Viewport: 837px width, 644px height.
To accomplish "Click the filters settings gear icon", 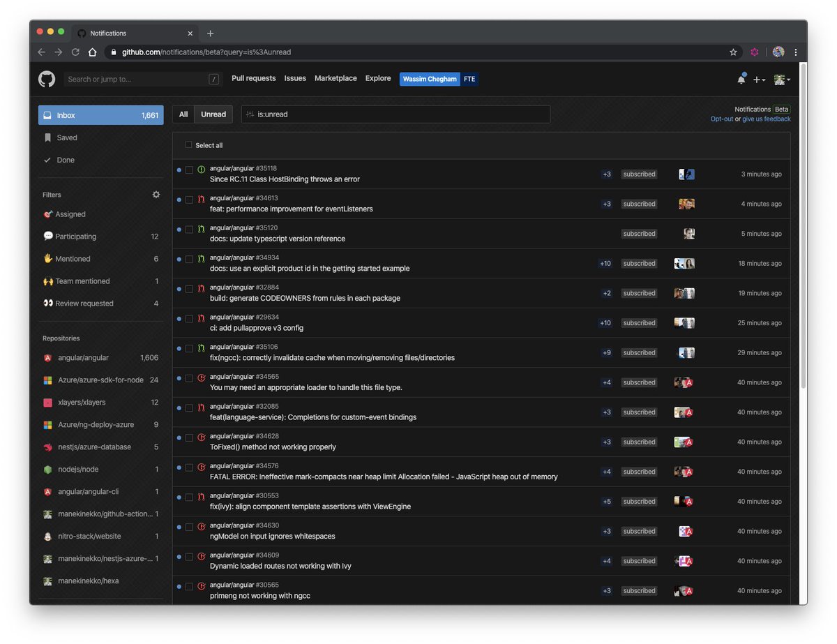I will [x=156, y=195].
